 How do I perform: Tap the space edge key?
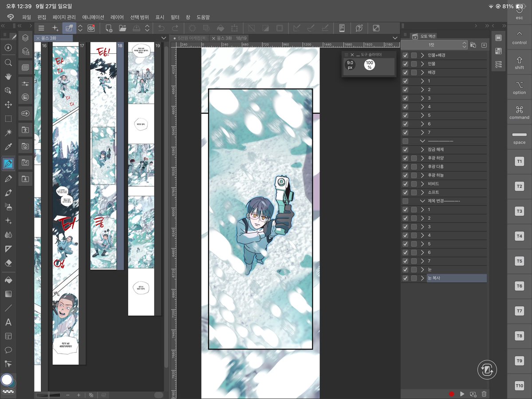pyautogui.click(x=519, y=138)
